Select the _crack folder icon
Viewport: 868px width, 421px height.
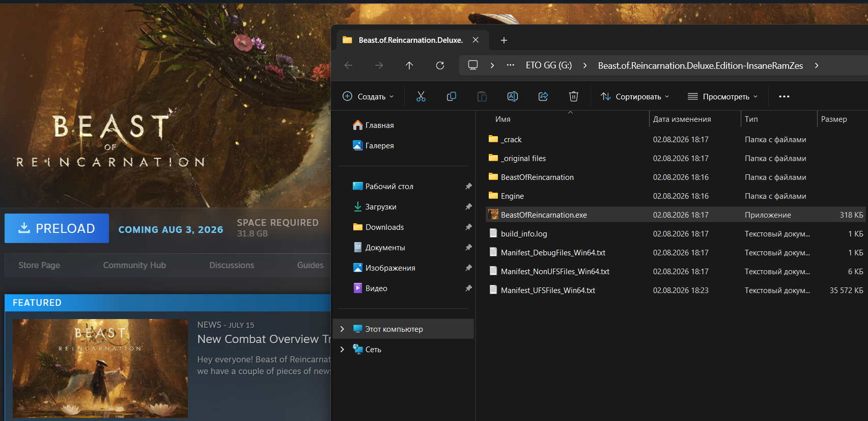(493, 139)
